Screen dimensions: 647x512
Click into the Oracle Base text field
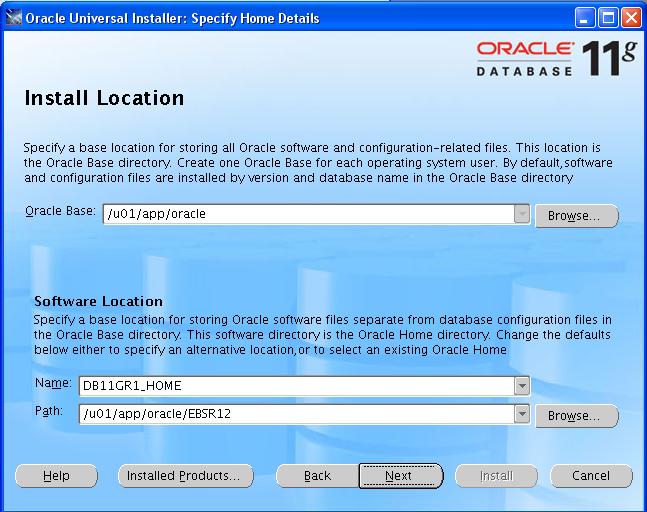(x=307, y=213)
